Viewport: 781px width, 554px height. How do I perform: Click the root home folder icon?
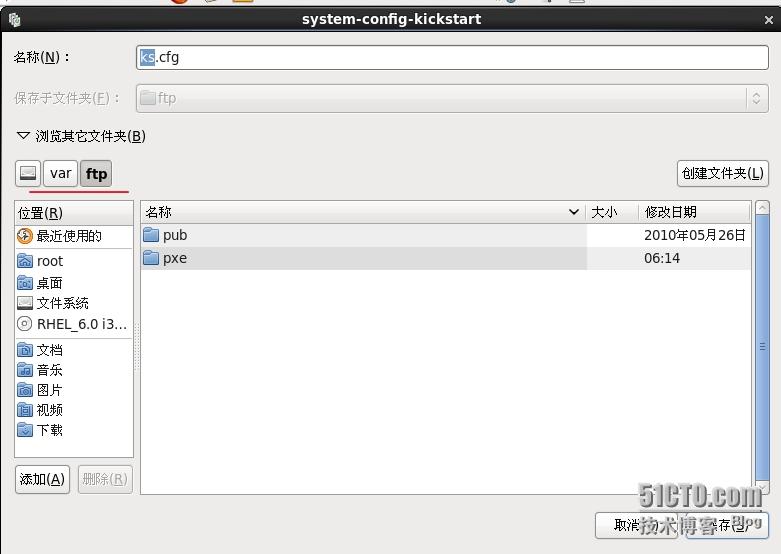click(25, 261)
